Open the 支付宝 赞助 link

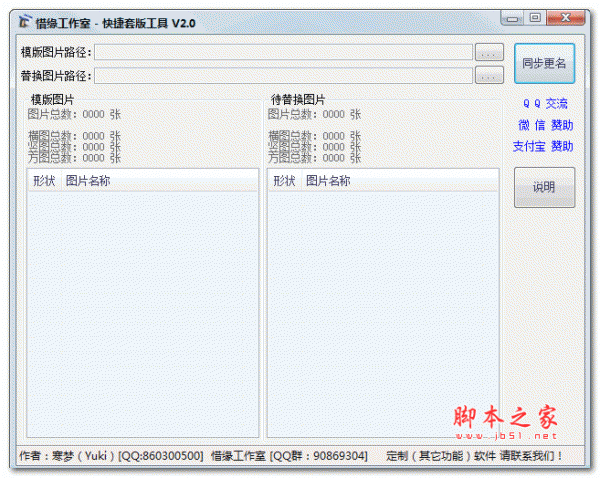pos(543,146)
